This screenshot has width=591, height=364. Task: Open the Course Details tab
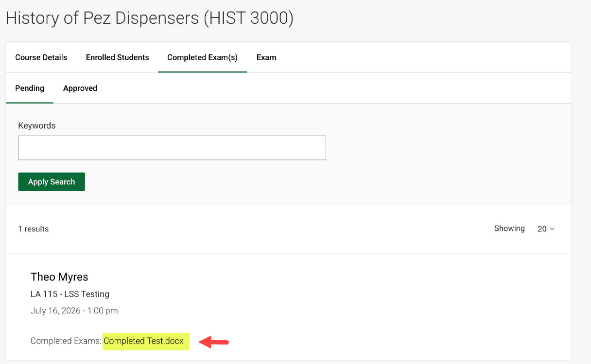click(41, 57)
